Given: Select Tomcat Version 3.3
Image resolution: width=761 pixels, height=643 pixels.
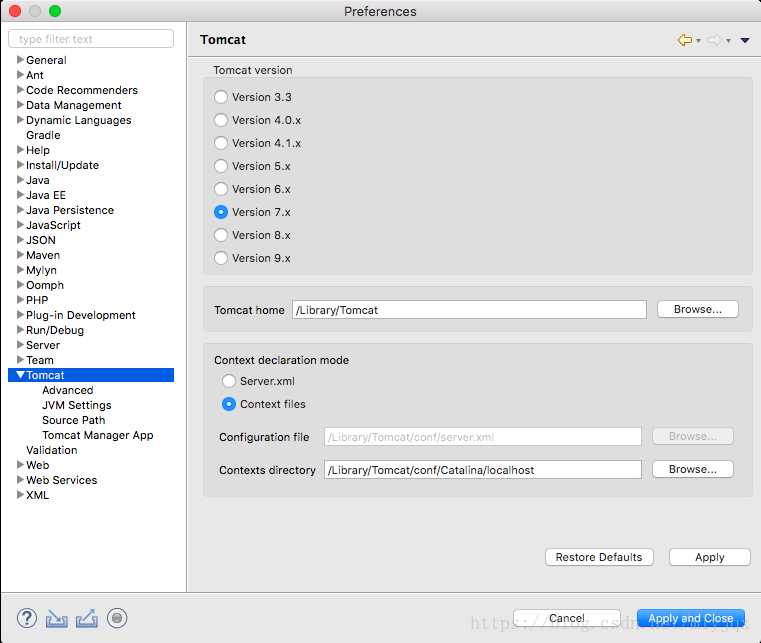Looking at the screenshot, I should (221, 97).
